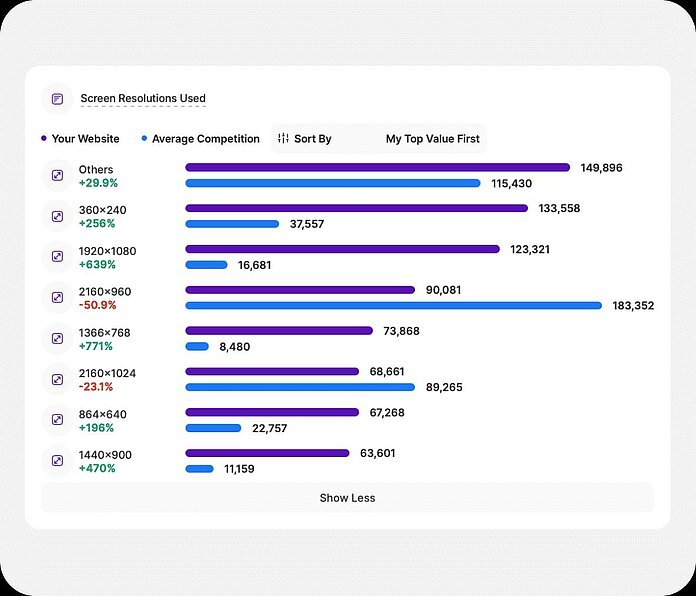The height and width of the screenshot is (596, 696).
Task: Click the Screen Resolutions Used title
Action: 143,99
